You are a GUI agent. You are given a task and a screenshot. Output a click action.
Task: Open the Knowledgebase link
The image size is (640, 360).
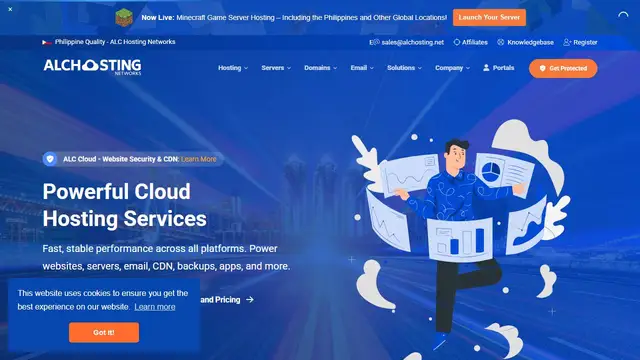pos(530,42)
